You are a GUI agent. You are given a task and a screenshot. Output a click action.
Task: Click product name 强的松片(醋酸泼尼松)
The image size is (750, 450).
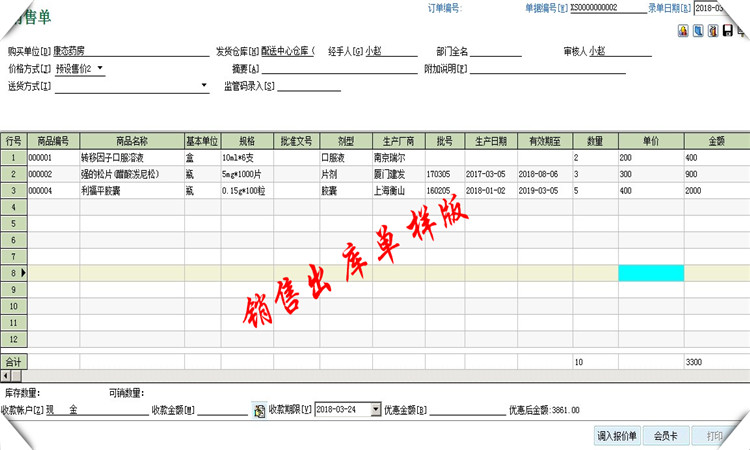[120, 174]
